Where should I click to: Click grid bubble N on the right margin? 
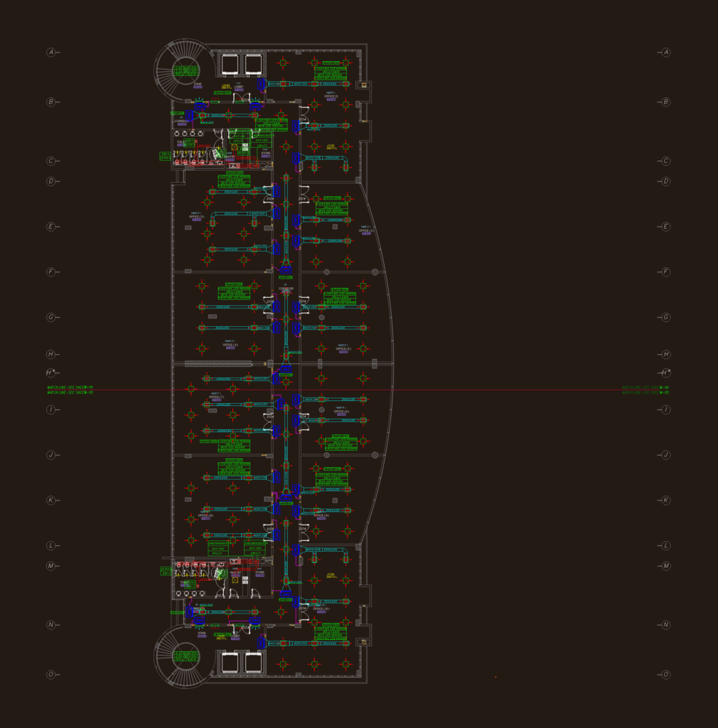[x=665, y=625]
